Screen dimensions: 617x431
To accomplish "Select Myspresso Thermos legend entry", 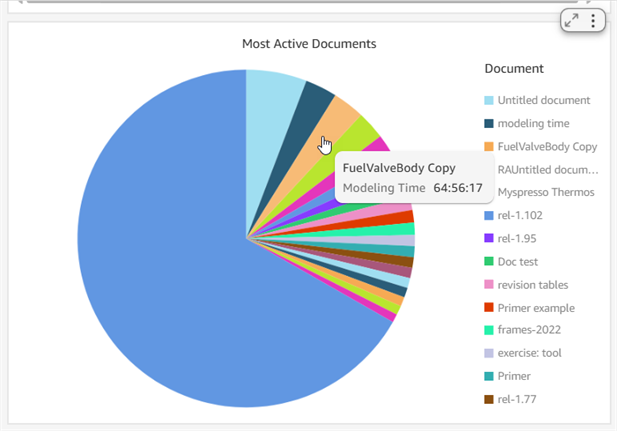I will click(x=546, y=192).
